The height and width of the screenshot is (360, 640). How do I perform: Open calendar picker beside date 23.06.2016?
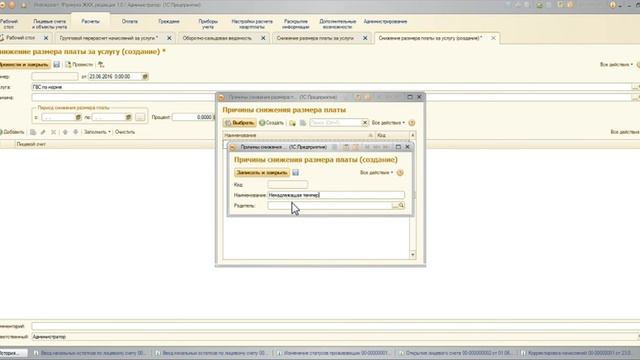coord(144,76)
